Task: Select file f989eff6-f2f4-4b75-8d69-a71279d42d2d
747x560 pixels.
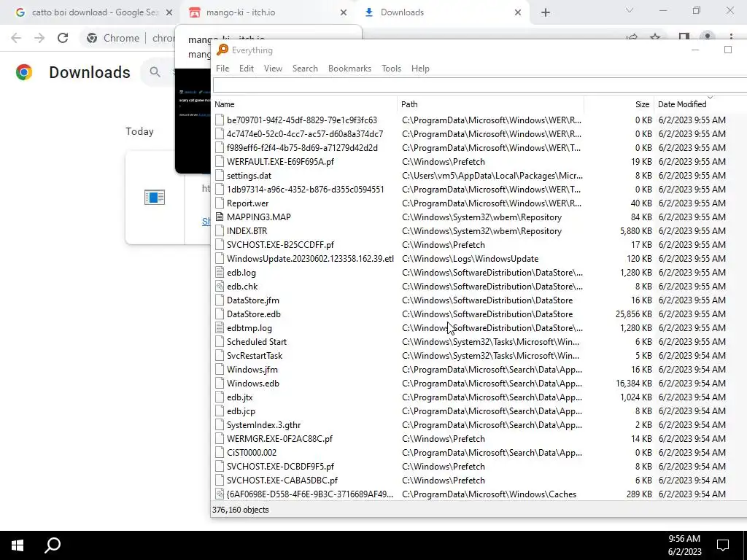Action: pos(302,147)
